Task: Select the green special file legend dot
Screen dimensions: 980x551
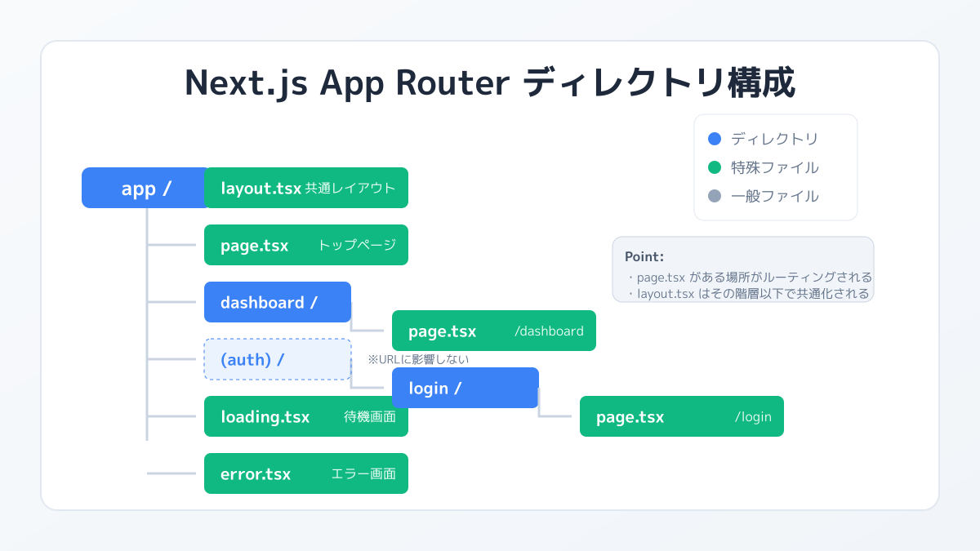Action: [x=715, y=167]
